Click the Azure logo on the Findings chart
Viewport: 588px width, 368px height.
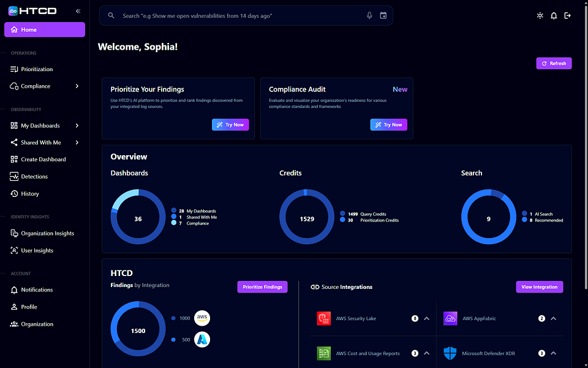202,339
